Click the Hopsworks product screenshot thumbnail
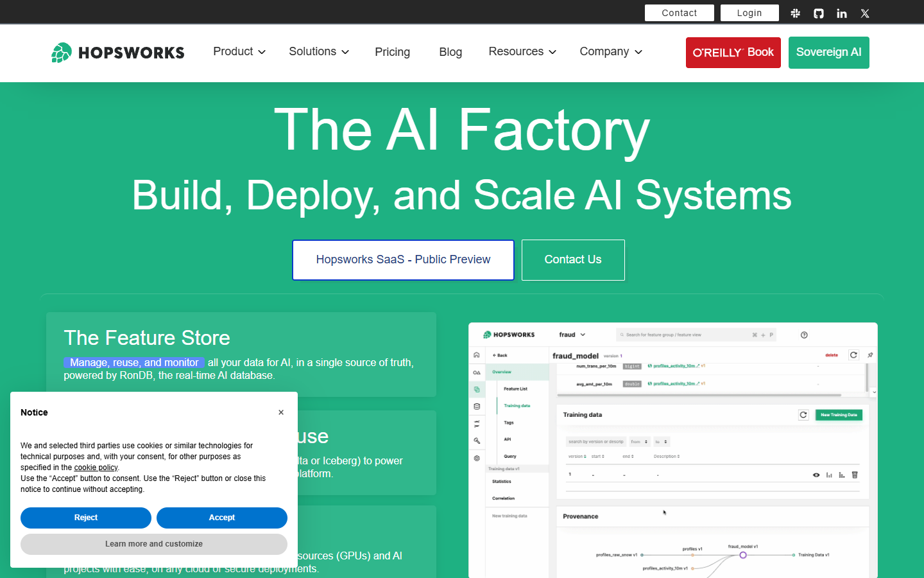The width and height of the screenshot is (924, 578). point(673,450)
